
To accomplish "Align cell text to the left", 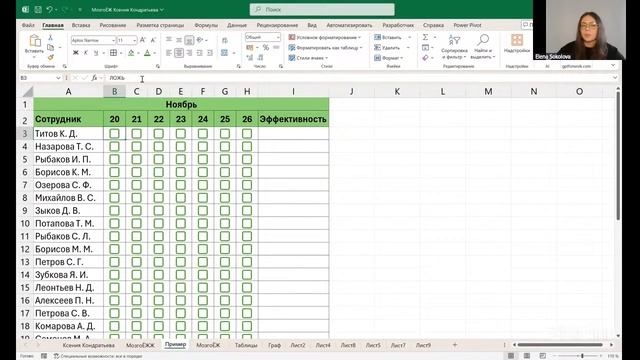I will click(x=169, y=53).
